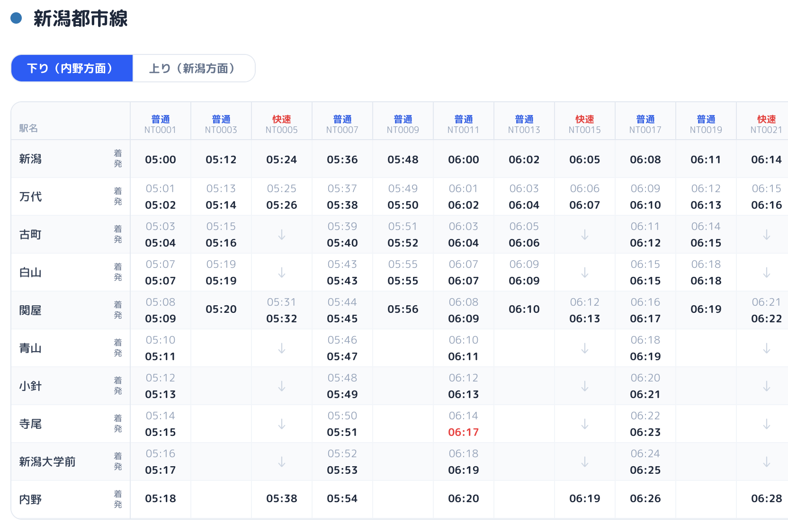This screenshot has height=532, width=788.
Task: Select the 古町 station row label
Action: (30, 235)
